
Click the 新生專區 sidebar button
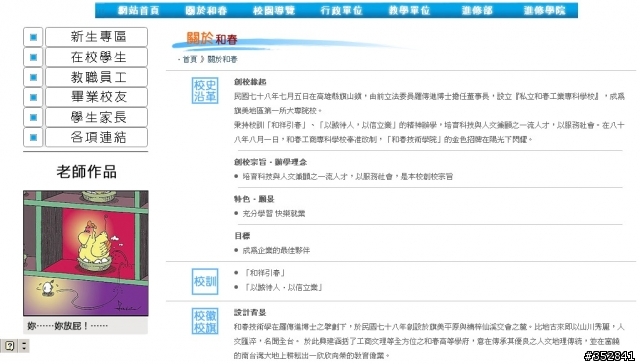click(x=96, y=37)
